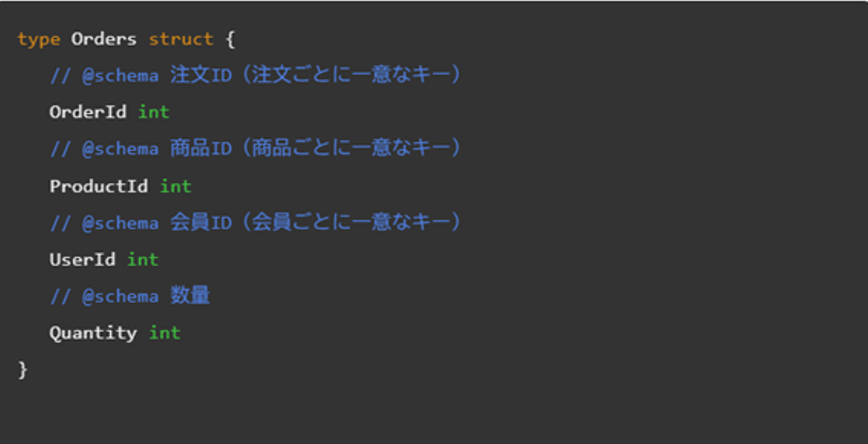The width and height of the screenshot is (868, 444).
Task: Click the parenthetical text 会員ごとに一意なキー
Action: [356, 223]
